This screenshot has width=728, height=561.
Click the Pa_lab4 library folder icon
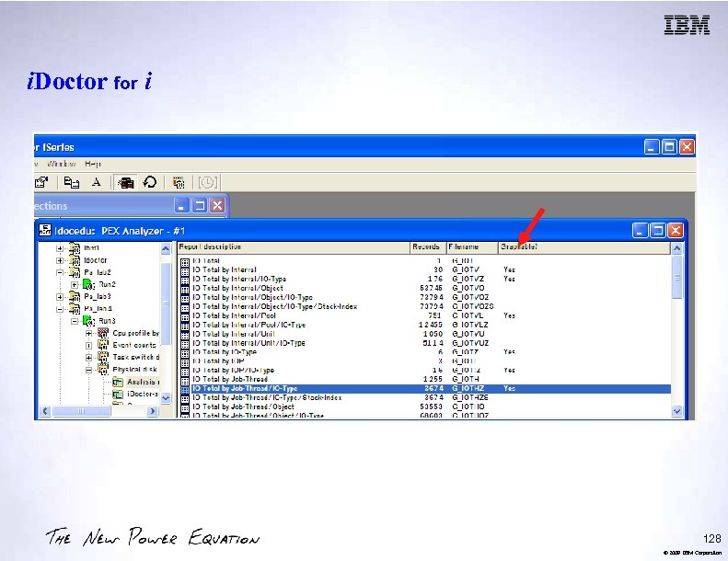(75, 309)
